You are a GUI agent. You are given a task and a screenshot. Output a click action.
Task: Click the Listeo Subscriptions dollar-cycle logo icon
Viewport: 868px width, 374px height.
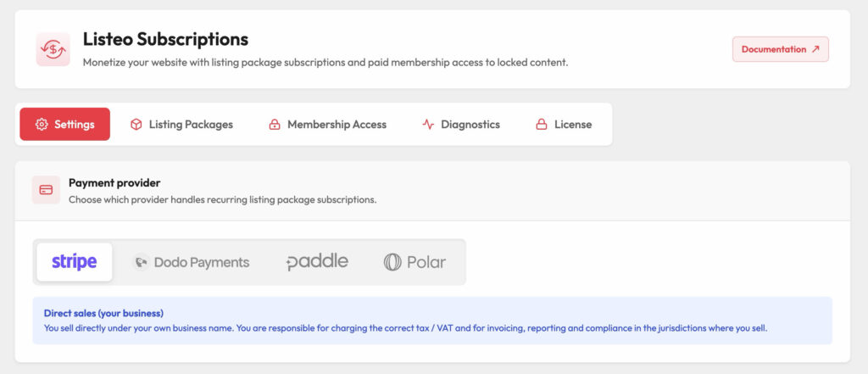click(x=53, y=49)
